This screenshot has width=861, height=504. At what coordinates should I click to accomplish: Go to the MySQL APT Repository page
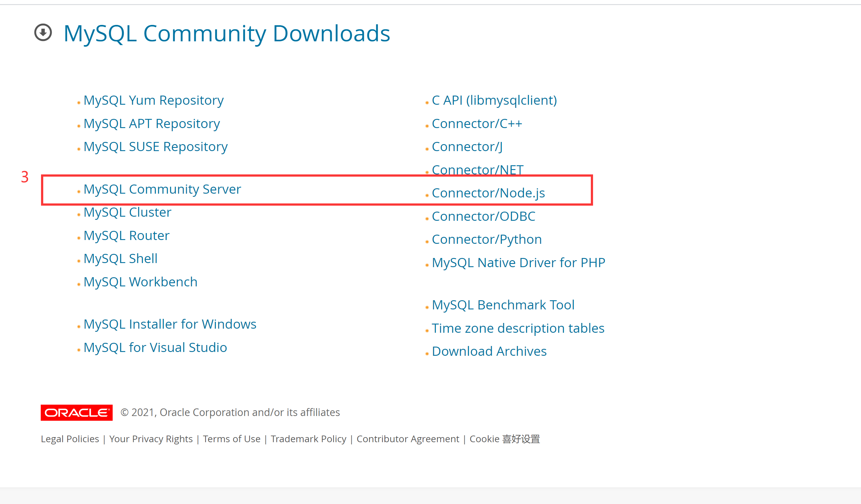pyautogui.click(x=152, y=124)
